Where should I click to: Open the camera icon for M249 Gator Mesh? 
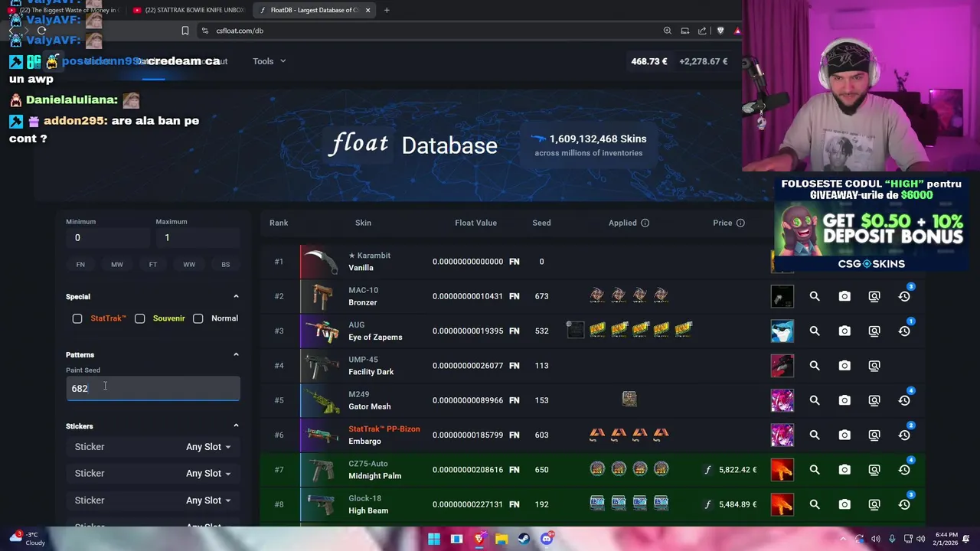click(x=844, y=400)
